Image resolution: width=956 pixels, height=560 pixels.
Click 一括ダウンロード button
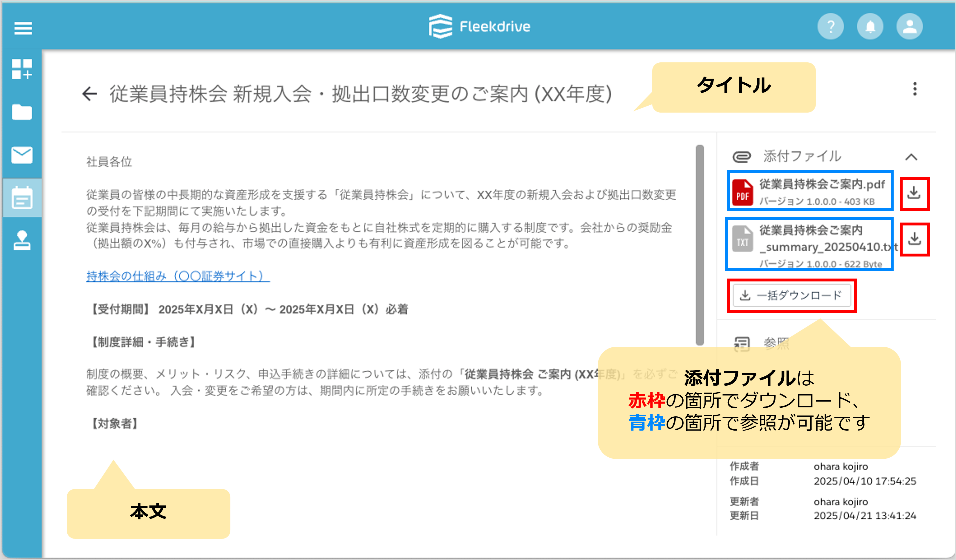click(792, 296)
